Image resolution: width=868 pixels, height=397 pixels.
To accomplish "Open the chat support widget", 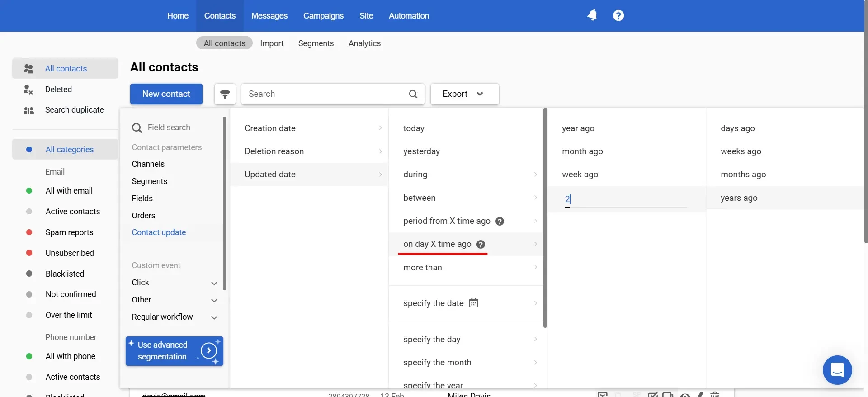I will pos(837,370).
